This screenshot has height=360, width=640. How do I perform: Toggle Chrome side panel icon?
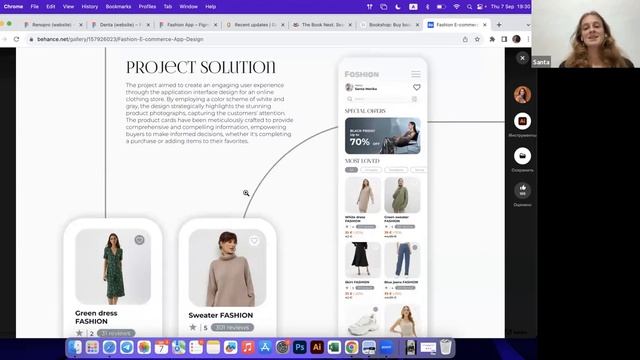click(504, 39)
